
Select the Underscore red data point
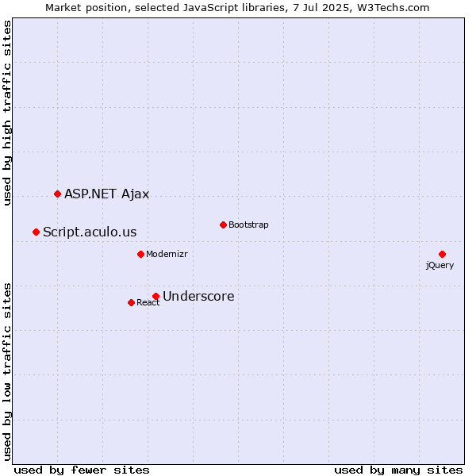point(155,296)
